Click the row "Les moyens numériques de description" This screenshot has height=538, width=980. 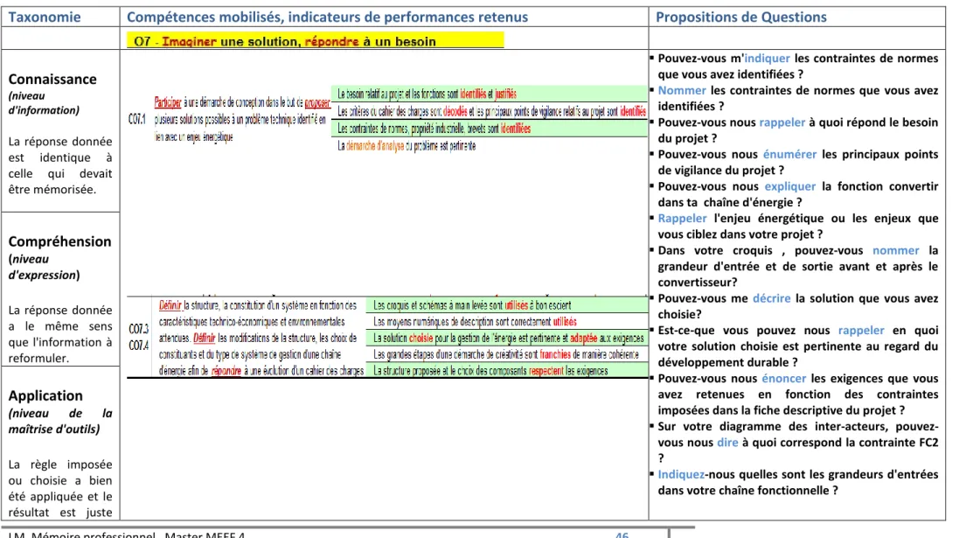pyautogui.click(x=507, y=322)
